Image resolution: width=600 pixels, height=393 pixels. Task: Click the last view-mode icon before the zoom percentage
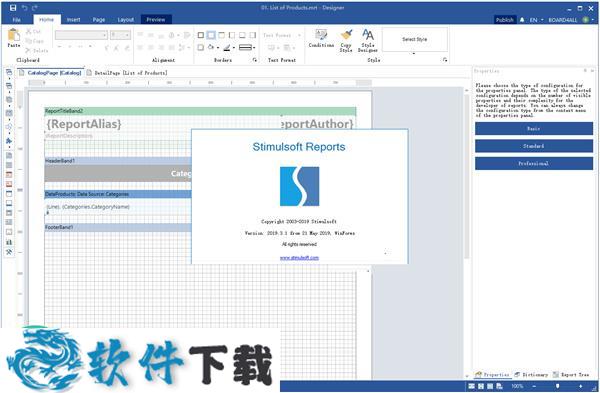(x=500, y=386)
